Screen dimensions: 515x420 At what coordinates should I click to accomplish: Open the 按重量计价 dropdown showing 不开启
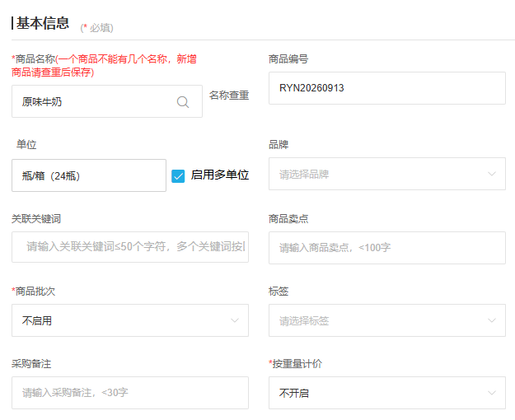pos(387,393)
